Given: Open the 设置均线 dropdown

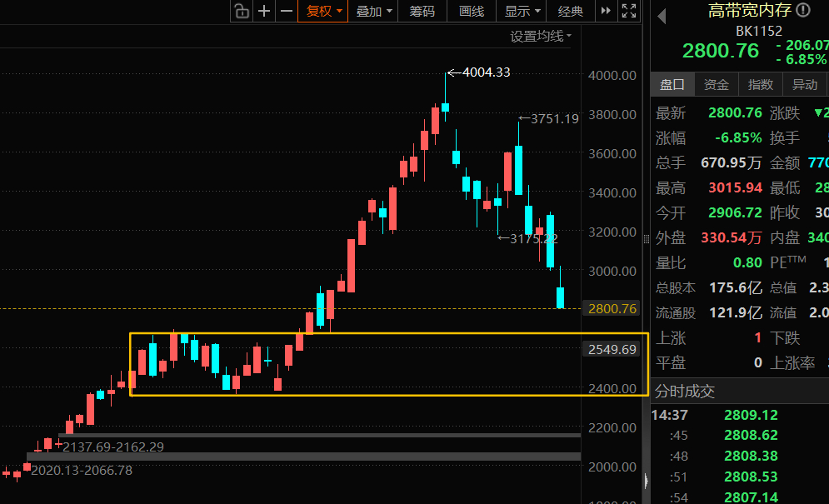Looking at the screenshot, I should tap(541, 36).
